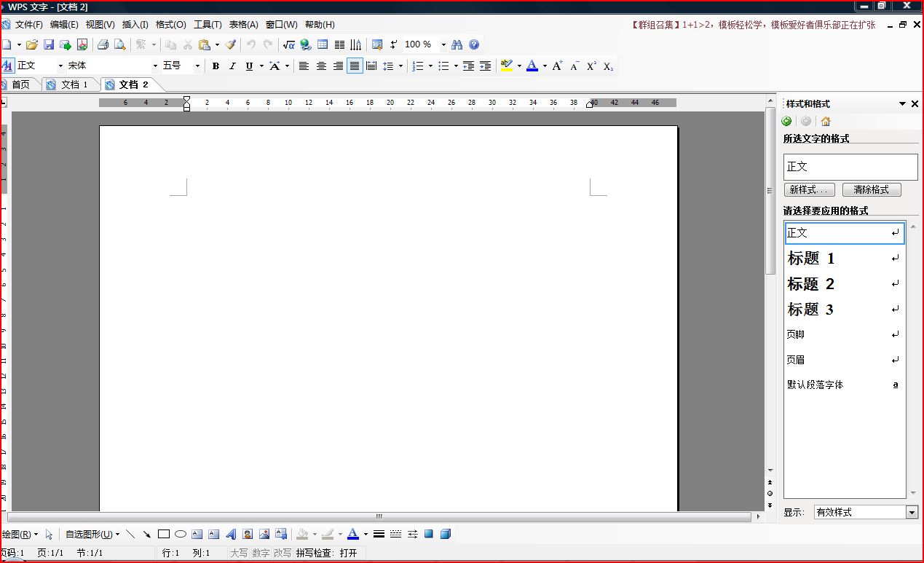This screenshot has height=563, width=924.
Task: Open the 插入(I) menu
Action: [x=135, y=25]
